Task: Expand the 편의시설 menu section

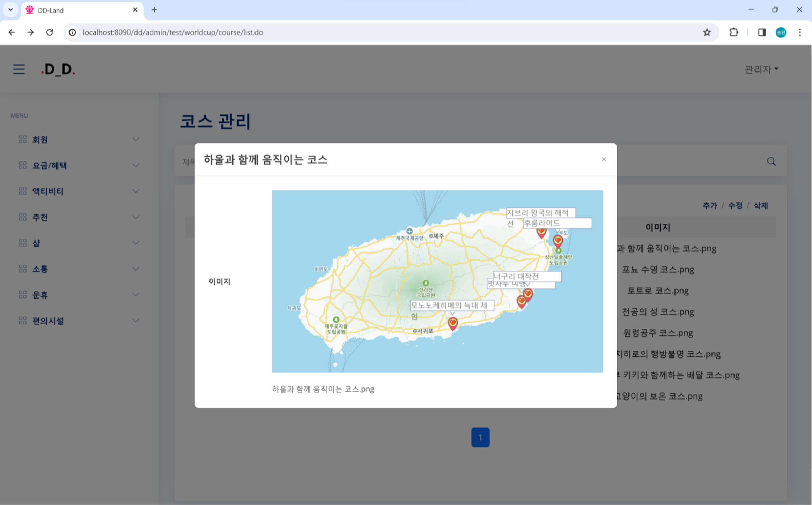Action: tap(79, 321)
